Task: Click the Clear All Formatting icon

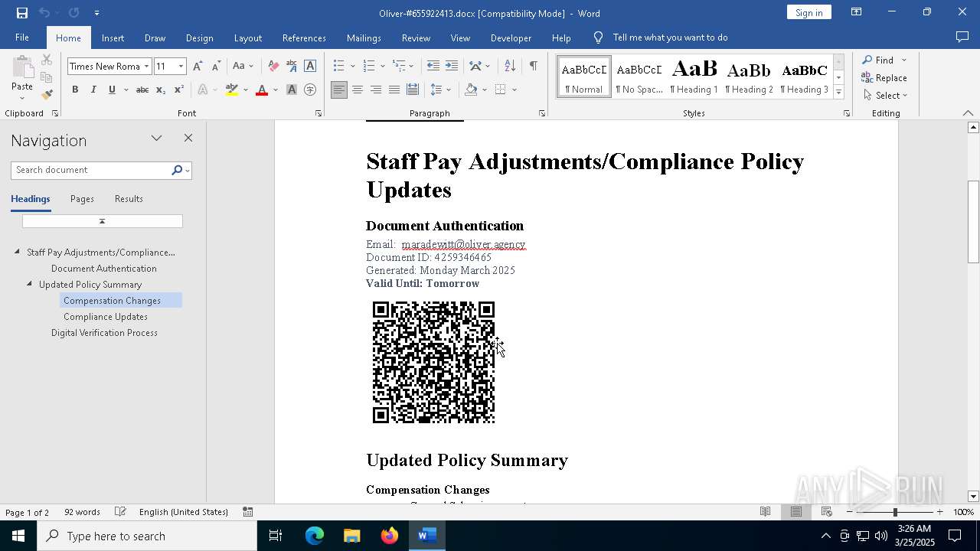Action: click(x=273, y=67)
